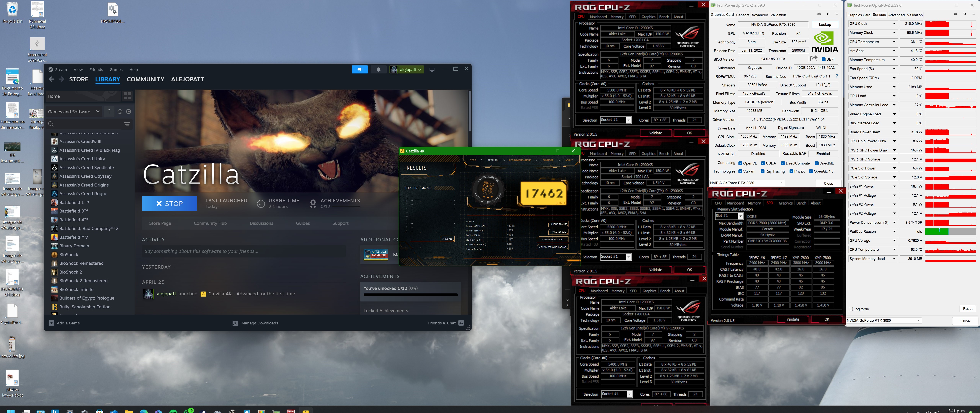This screenshot has height=413, width=980.
Task: Toggle the Ray Tracing checkbox
Action: point(762,171)
